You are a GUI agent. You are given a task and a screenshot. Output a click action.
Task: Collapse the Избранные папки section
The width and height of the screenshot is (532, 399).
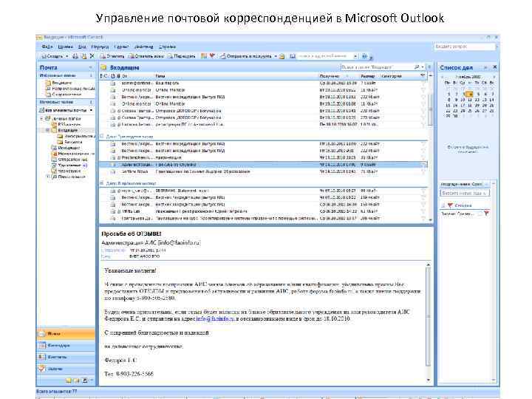(x=91, y=75)
